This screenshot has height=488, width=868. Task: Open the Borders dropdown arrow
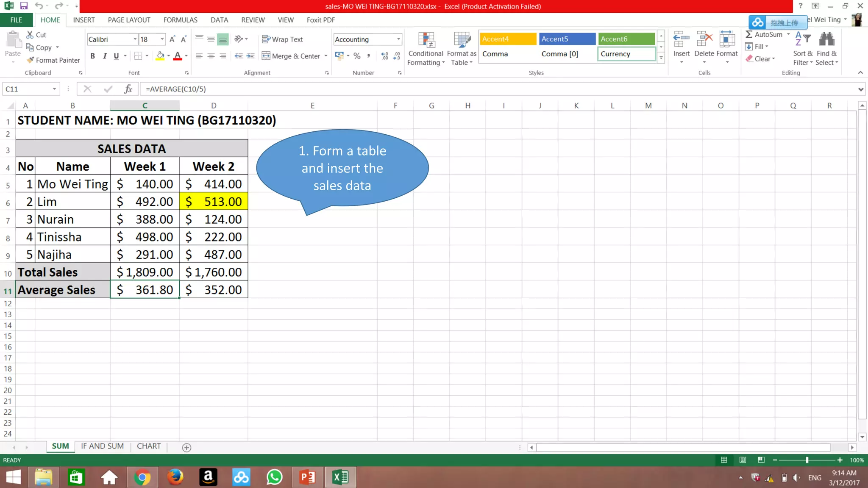147,56
